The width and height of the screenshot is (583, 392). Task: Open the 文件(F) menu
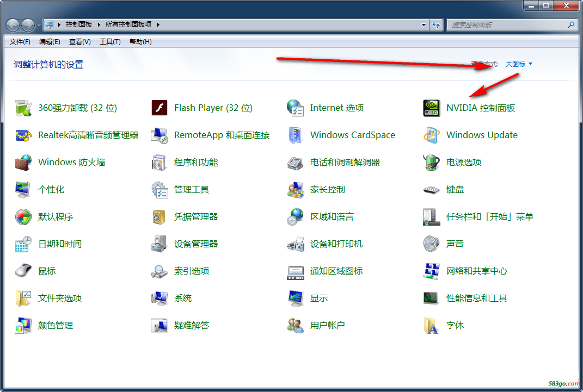[20, 42]
